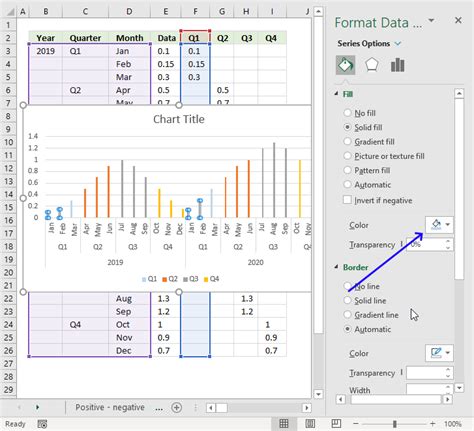The height and width of the screenshot is (431, 474).
Task: Click the Q2 legend entry
Action: point(170,279)
